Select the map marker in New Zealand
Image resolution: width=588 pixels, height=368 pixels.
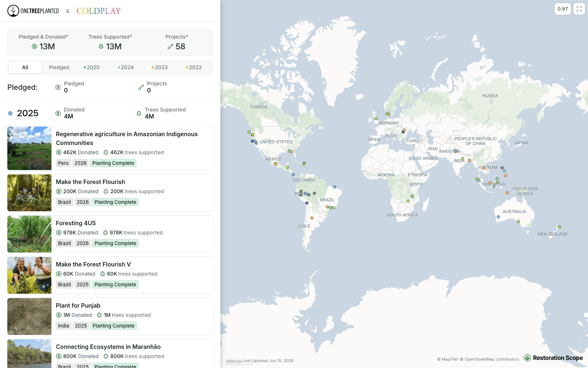coord(559,227)
